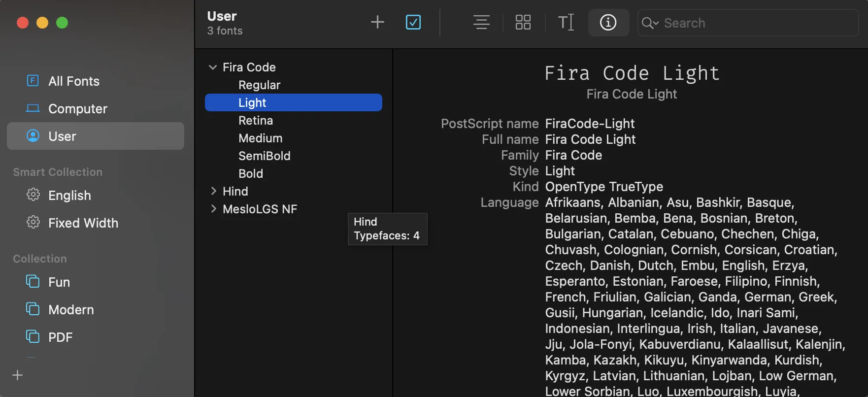Collapse the Fira Code font family
The height and width of the screenshot is (397, 868).
tap(213, 67)
